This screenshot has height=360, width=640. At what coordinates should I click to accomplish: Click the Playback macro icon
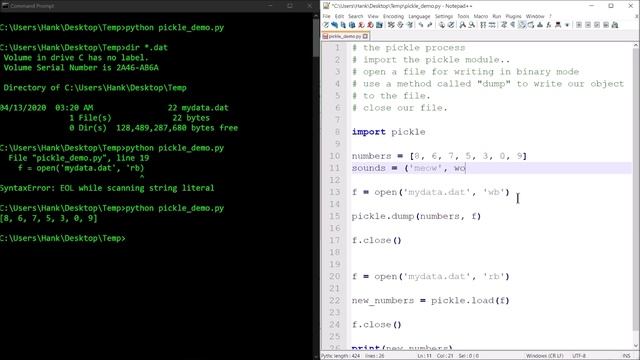[x=597, y=25]
